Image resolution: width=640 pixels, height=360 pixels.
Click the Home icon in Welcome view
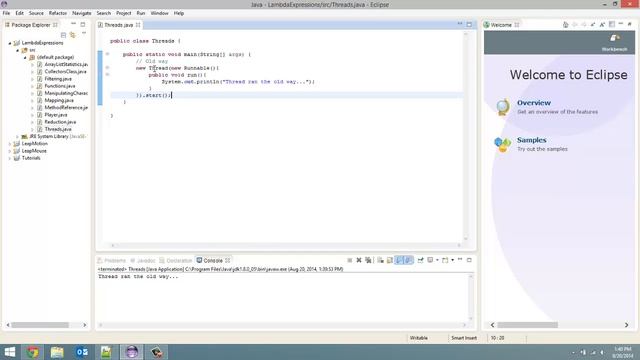point(566,24)
